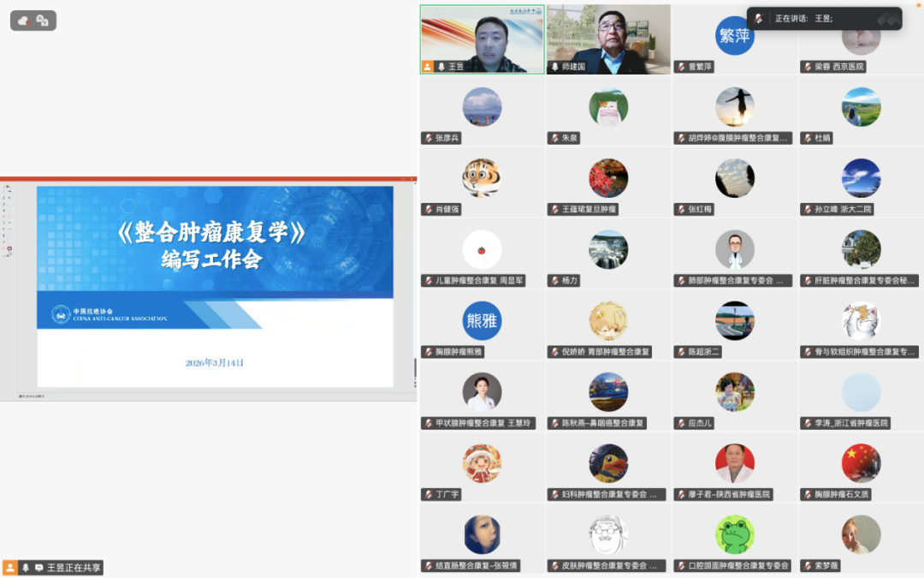Viewport: 924px width, 578px height.
Task: Click the host icon in the sharing status bar
Action: [10, 568]
